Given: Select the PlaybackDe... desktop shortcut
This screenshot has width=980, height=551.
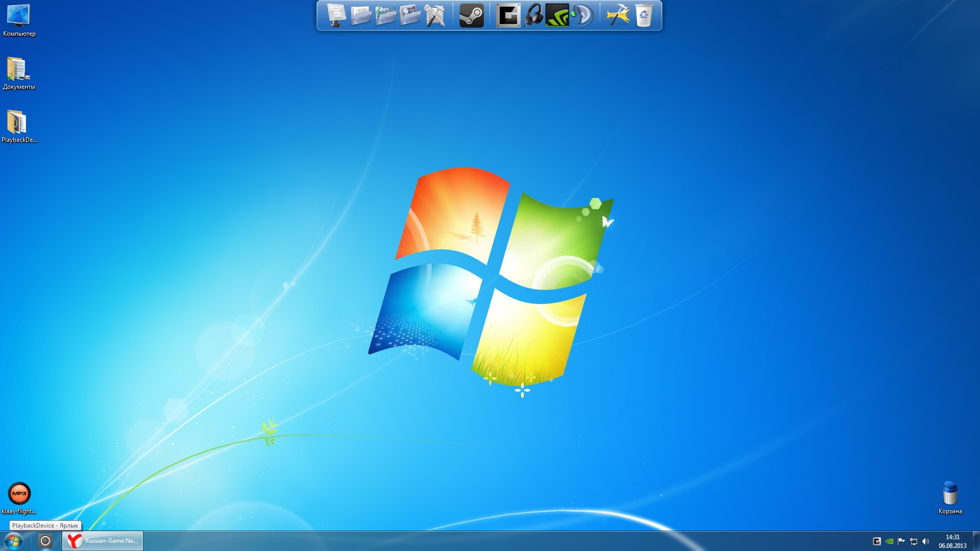Looking at the screenshot, I should click(x=19, y=127).
